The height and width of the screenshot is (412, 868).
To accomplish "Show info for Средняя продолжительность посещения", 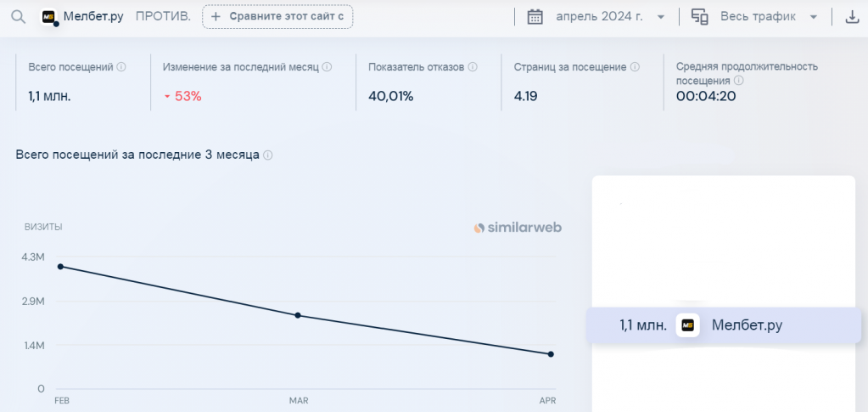I will pos(738,81).
